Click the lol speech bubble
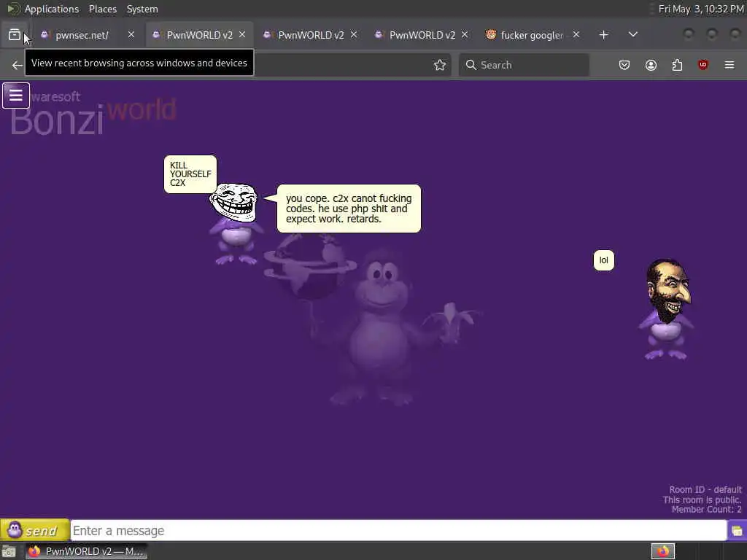 click(603, 260)
